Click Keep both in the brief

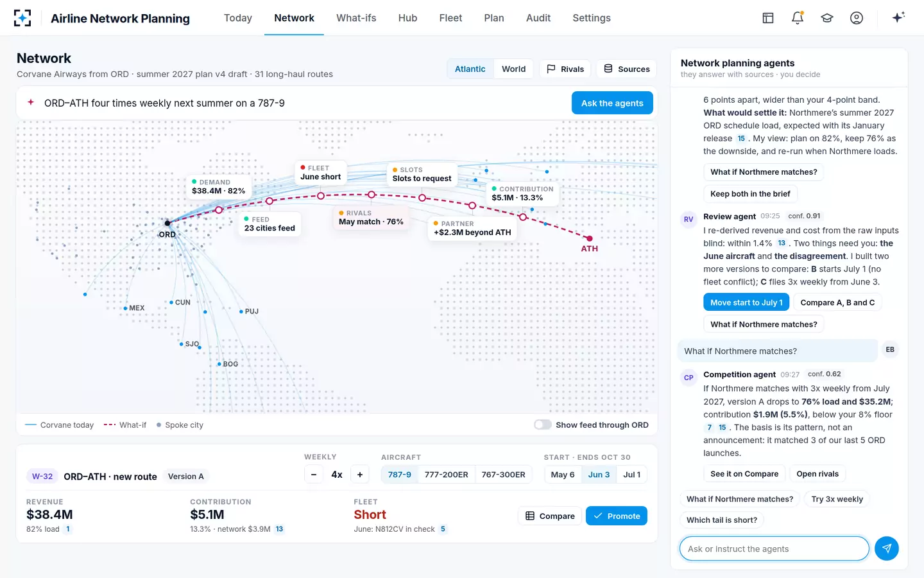[x=750, y=193]
